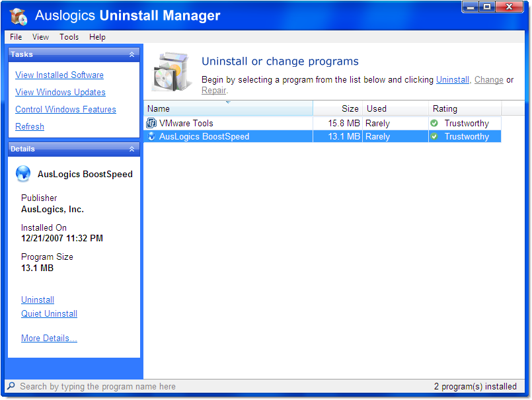Viewport: 532px width, 400px height.
Task: Click the AusLogics, Inc. publisher text
Action: [x=52, y=209]
